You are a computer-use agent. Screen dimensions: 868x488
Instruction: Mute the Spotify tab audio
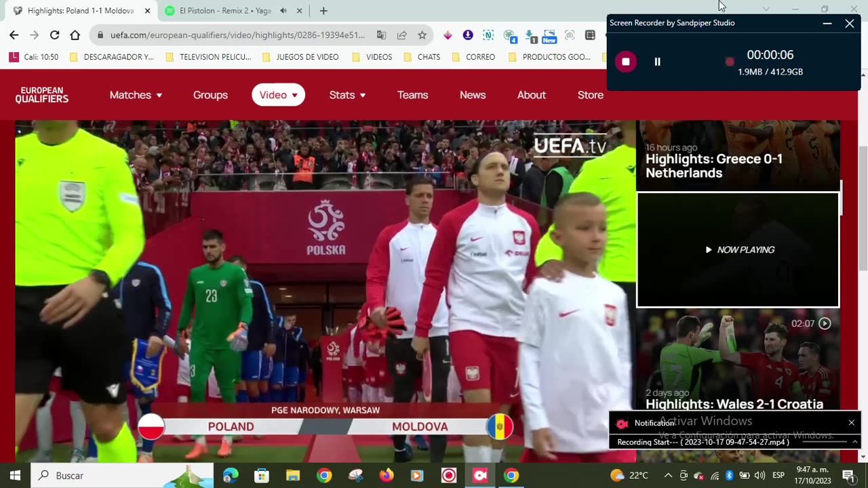tap(283, 11)
